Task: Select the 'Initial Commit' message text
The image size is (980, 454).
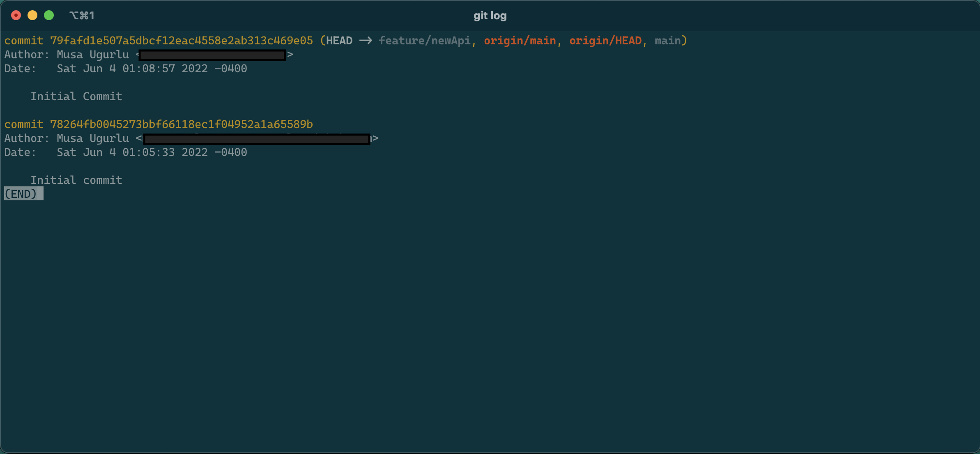Action: pyautogui.click(x=76, y=96)
